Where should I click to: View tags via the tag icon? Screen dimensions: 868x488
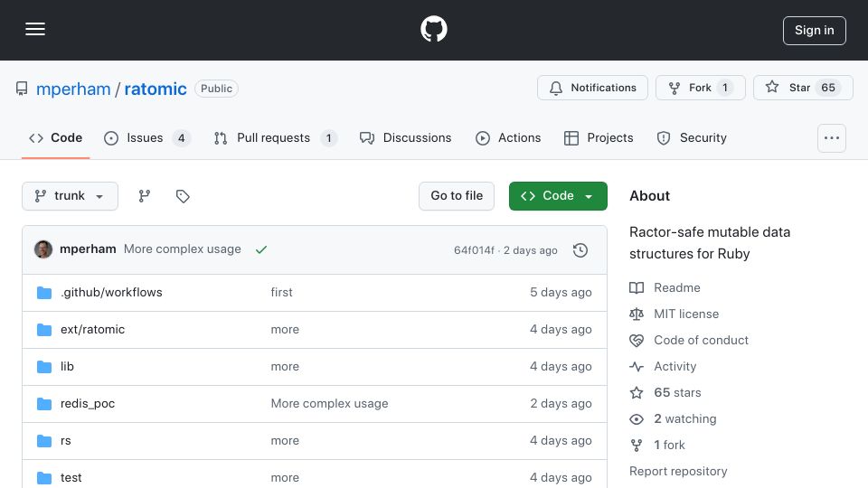(183, 196)
